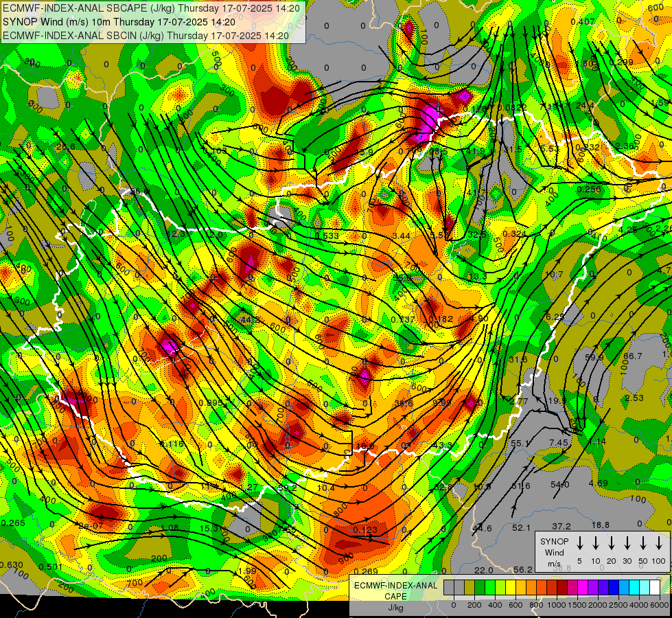Click the 59.9 value on the map
The height and width of the screenshot is (618, 672).
tap(594, 357)
